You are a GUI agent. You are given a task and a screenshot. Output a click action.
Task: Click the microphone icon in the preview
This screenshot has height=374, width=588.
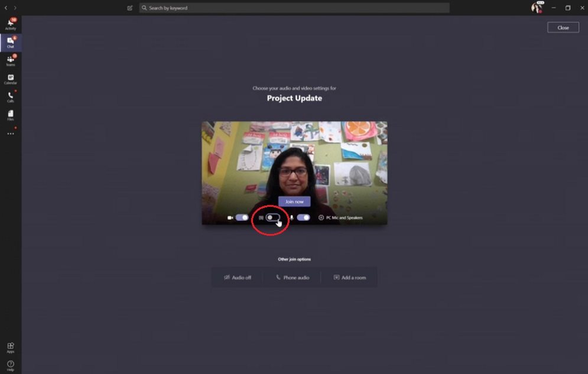click(x=291, y=218)
